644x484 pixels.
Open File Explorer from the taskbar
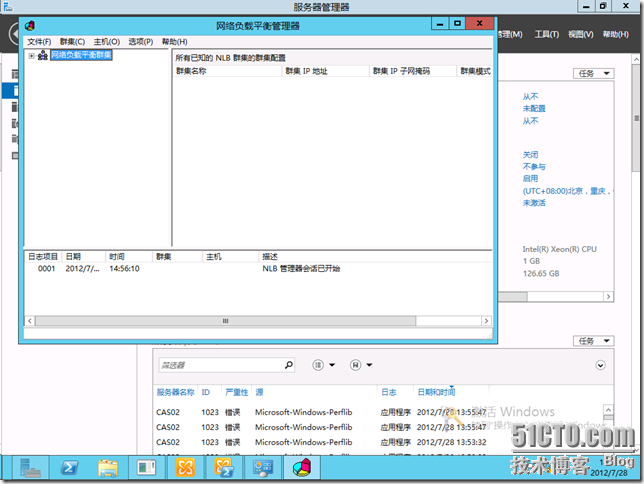(x=108, y=468)
